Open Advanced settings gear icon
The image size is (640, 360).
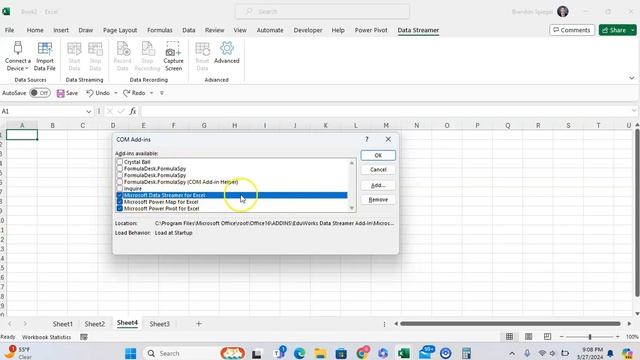tap(227, 48)
